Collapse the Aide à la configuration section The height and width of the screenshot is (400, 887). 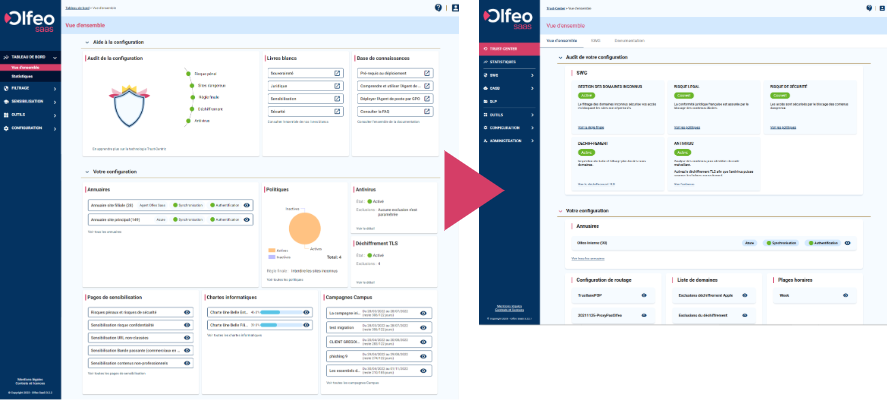(x=85, y=42)
